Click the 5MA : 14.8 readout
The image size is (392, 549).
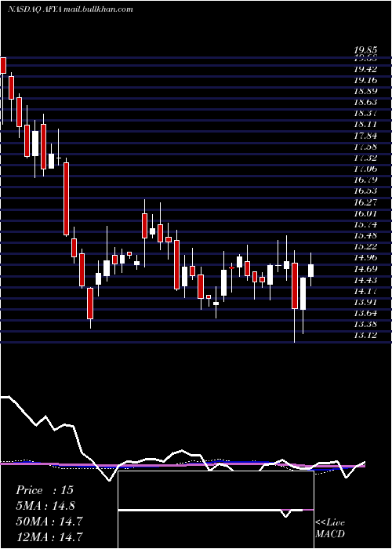point(45,506)
